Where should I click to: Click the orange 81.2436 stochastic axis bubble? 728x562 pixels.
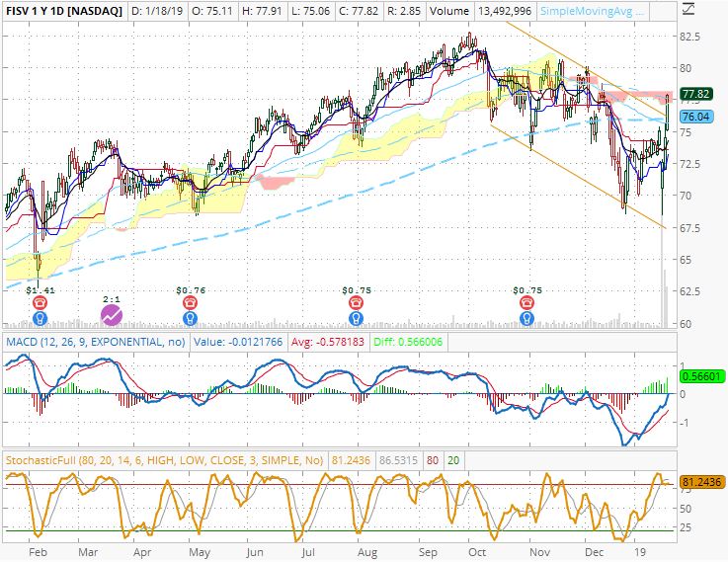[702, 482]
